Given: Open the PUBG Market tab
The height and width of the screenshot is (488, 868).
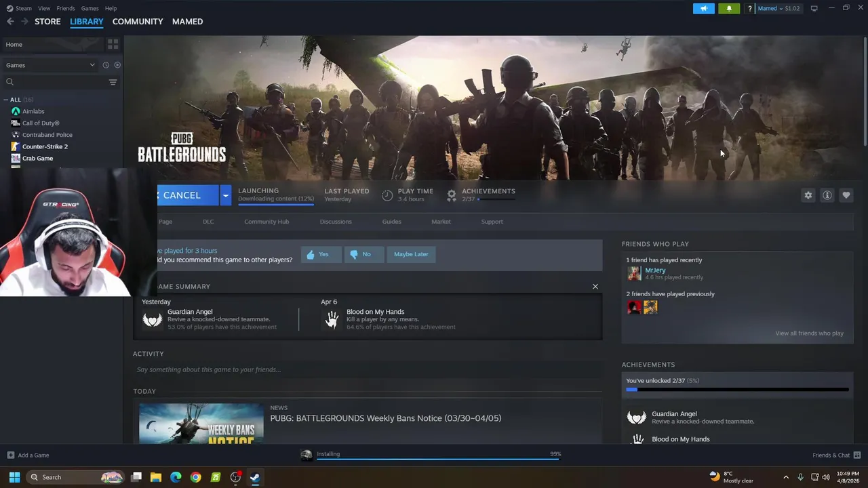Looking at the screenshot, I should click(441, 222).
